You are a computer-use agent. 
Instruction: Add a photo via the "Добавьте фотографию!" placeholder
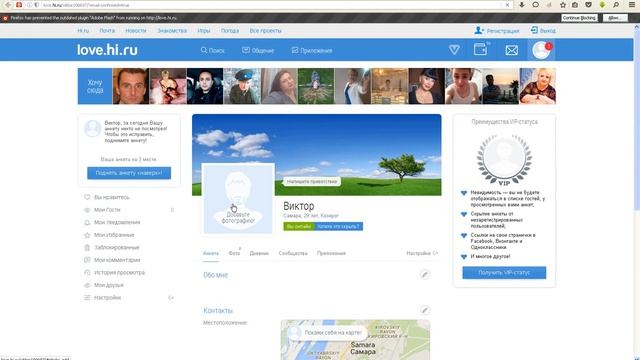[238, 198]
